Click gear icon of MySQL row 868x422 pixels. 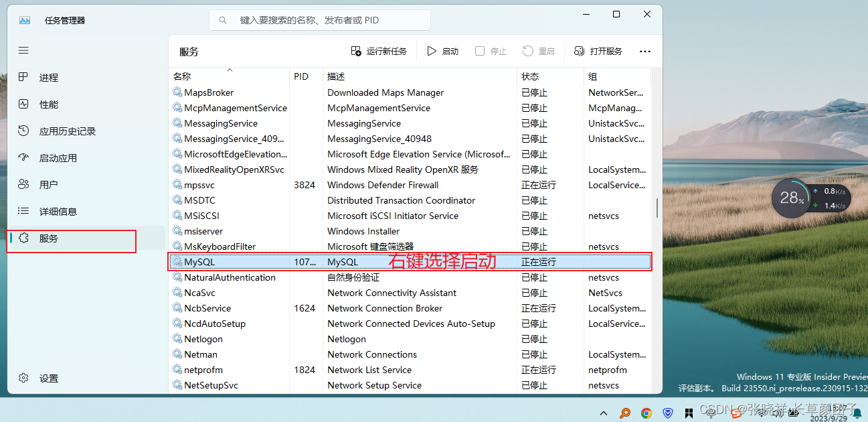(177, 262)
